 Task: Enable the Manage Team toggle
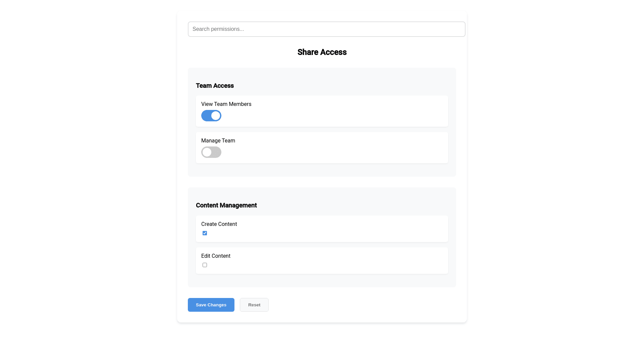tap(211, 152)
